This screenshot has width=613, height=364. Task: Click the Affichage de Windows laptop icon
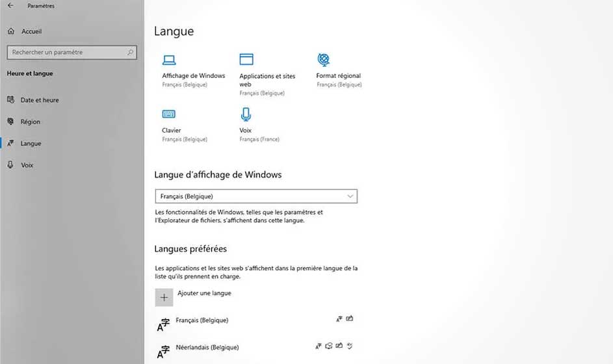(x=169, y=60)
